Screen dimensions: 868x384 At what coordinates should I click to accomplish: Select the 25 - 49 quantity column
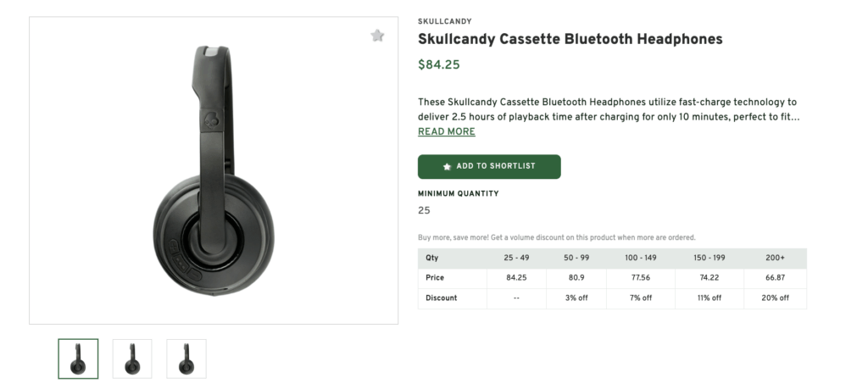516,258
